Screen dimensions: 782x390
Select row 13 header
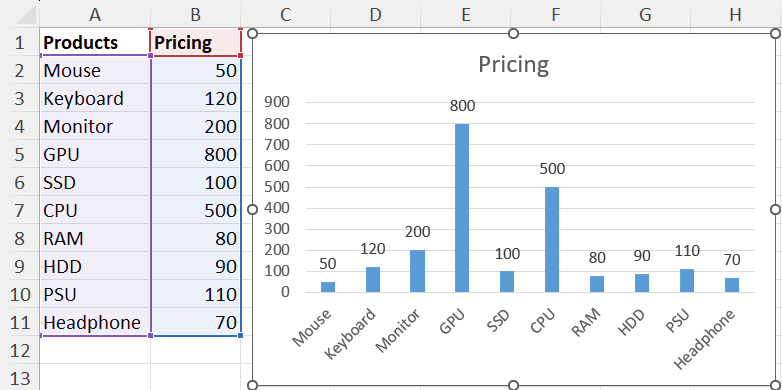19,377
